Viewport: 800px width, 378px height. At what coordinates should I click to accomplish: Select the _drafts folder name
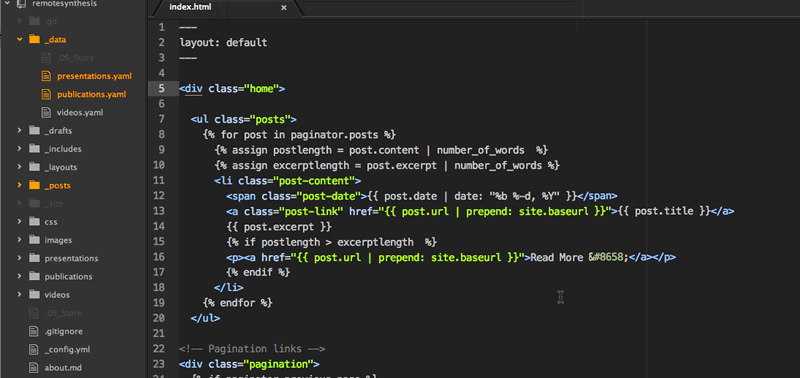pos(58,131)
